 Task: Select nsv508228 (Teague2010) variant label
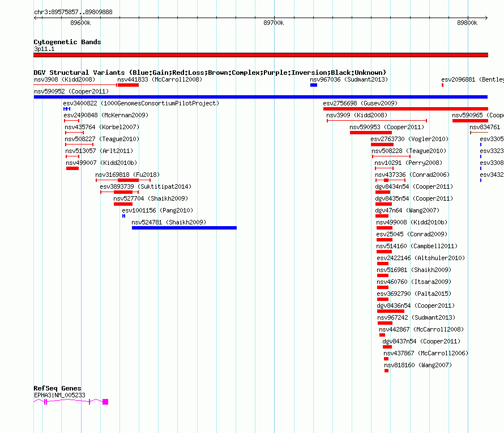click(409, 151)
